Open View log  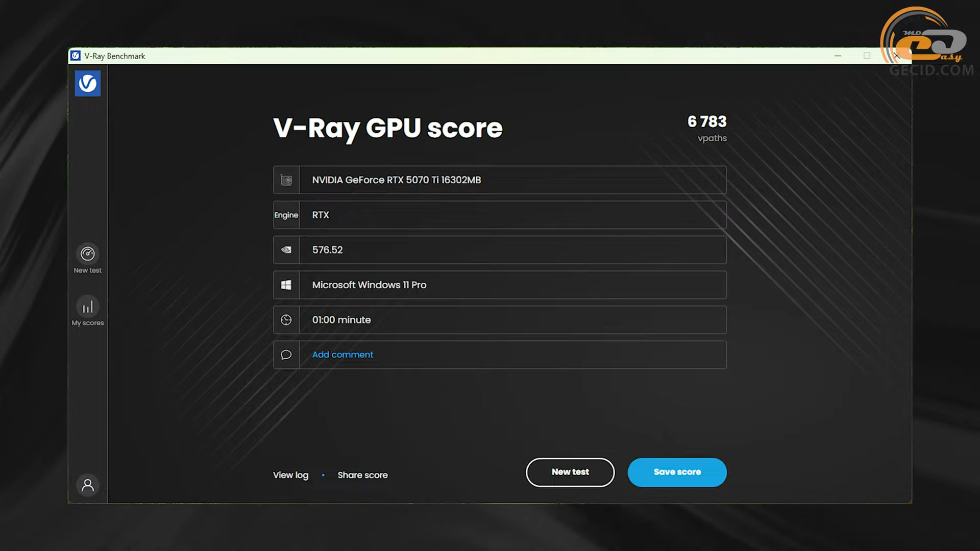click(x=290, y=475)
